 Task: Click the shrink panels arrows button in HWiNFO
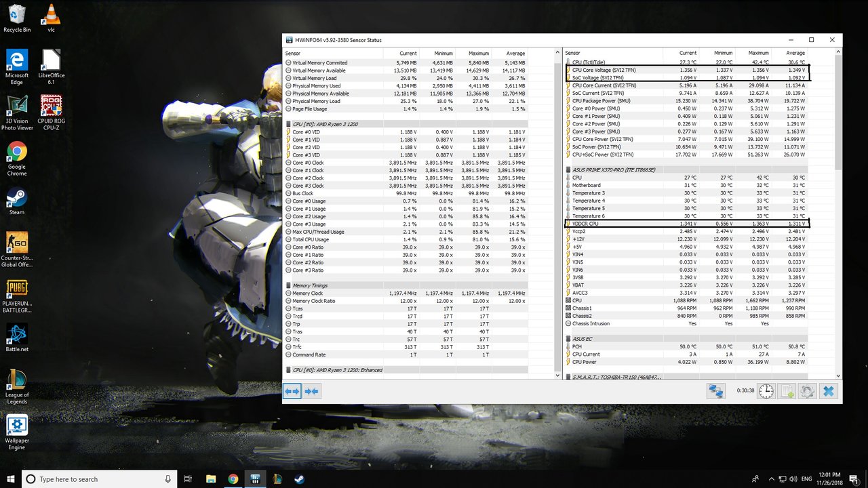(x=312, y=391)
